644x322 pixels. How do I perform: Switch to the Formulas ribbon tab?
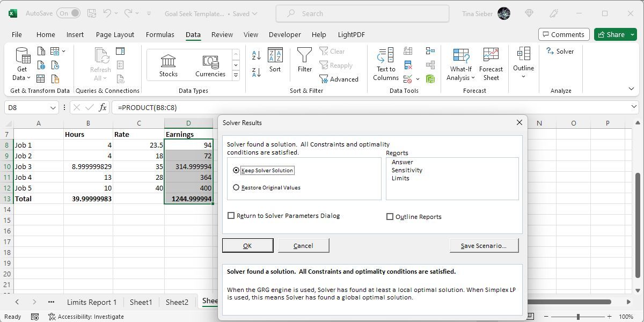click(x=159, y=34)
